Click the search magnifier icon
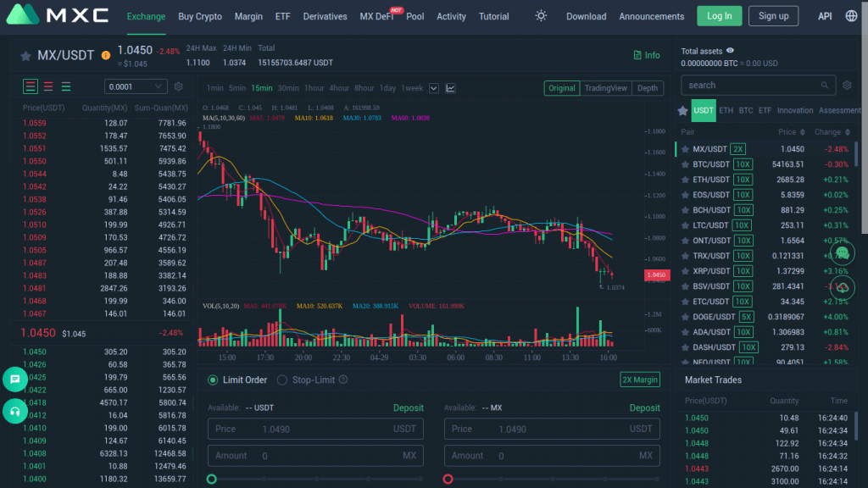Screen dimensions: 868x488 [x=824, y=86]
